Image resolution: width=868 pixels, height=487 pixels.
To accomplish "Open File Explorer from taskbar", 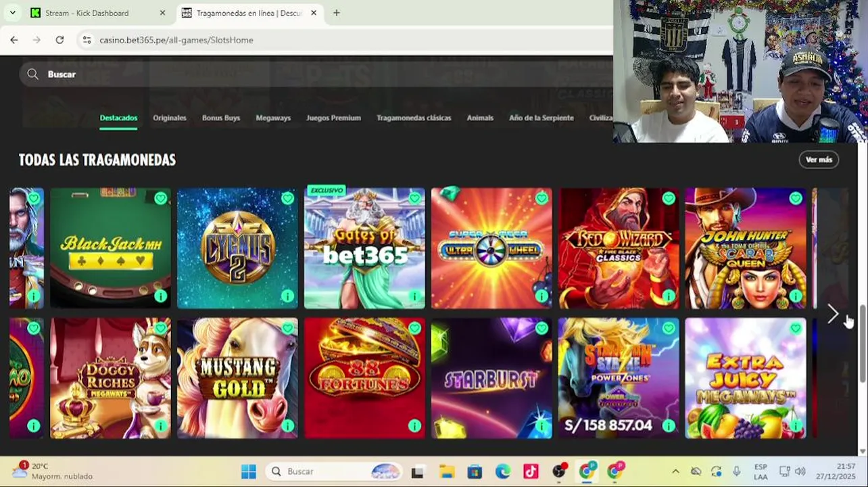I will point(446,471).
